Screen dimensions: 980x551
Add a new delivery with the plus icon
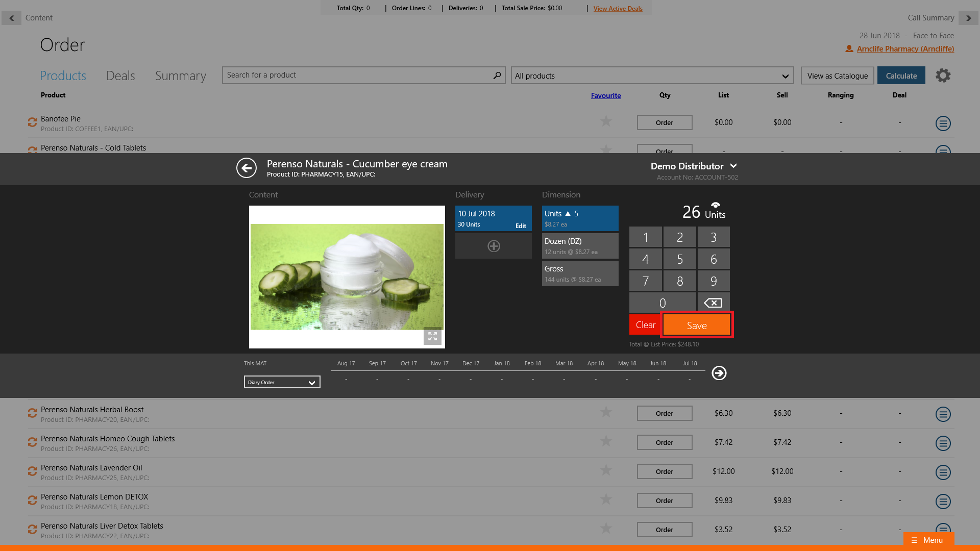click(494, 246)
